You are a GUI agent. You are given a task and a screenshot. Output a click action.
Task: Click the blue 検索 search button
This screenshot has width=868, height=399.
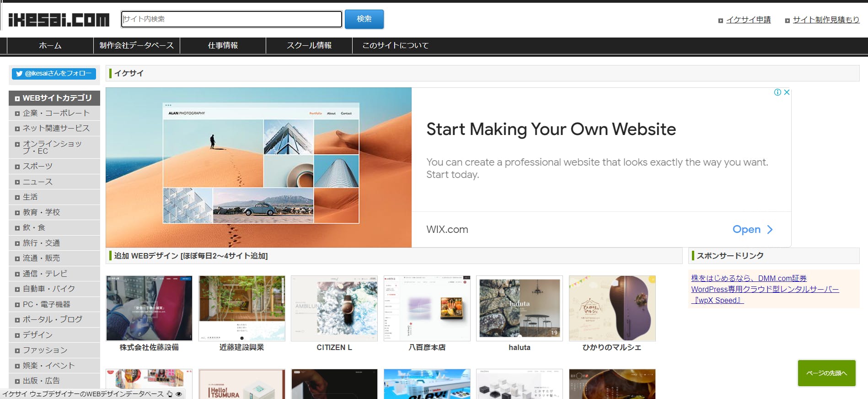364,19
